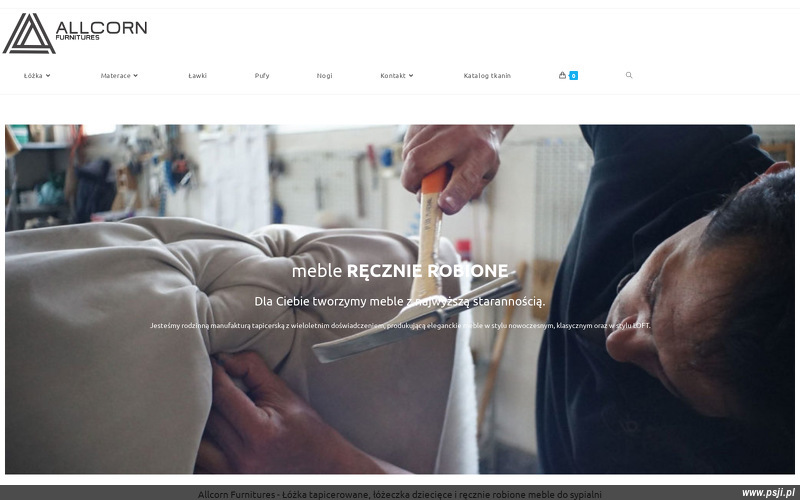Click the ALLCORN Furnitures logo text
Viewport: 800px width, 500px height.
click(101, 30)
